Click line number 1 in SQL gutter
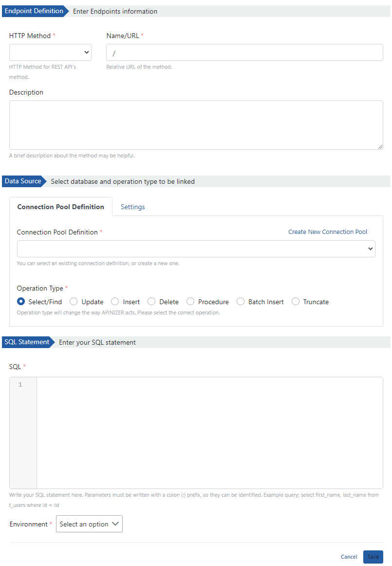This screenshot has width=392, height=566. tap(20, 385)
